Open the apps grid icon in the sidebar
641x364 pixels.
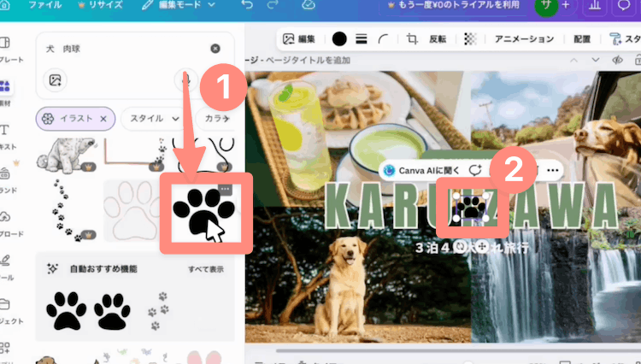5,348
